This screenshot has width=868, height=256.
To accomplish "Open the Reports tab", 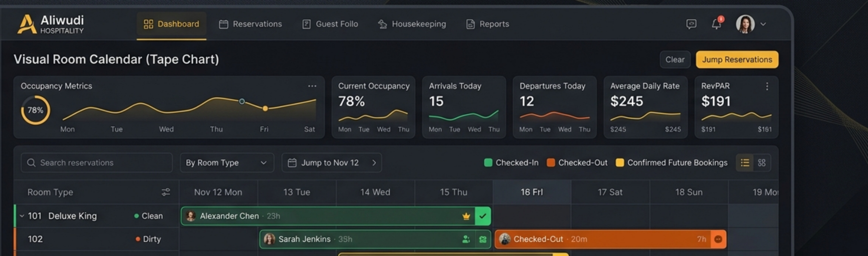I will pyautogui.click(x=487, y=24).
